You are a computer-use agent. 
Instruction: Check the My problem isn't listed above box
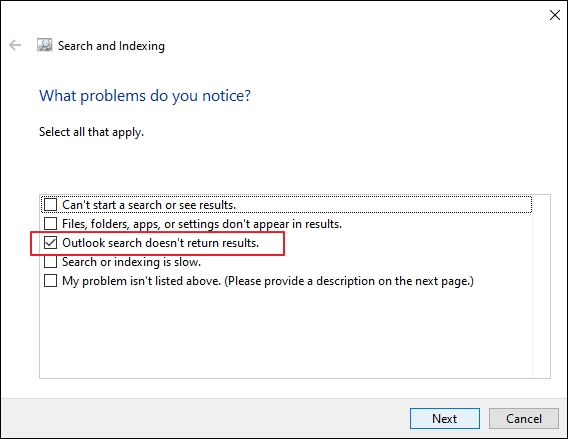coord(50,281)
